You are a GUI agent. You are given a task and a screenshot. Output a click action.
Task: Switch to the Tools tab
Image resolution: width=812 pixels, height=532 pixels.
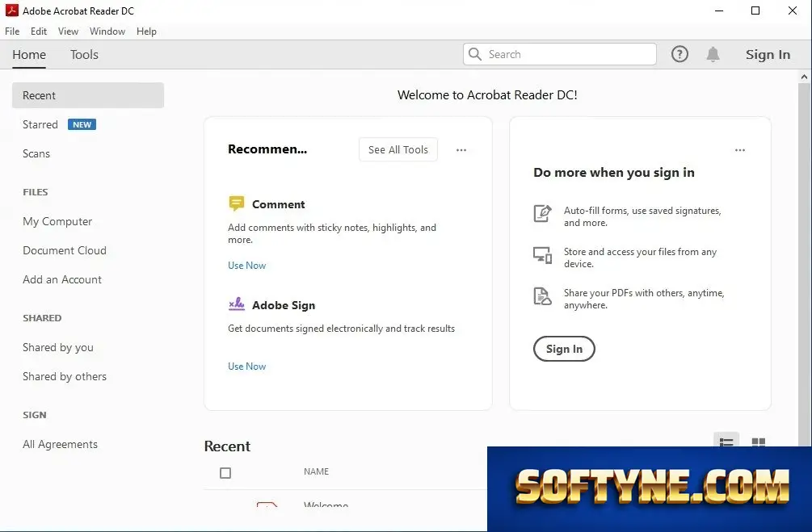(84, 54)
